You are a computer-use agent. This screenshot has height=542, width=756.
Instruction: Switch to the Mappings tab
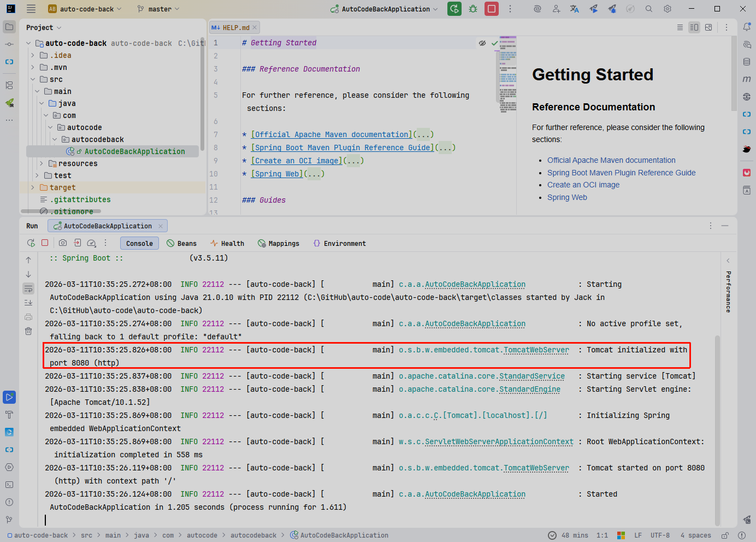click(279, 243)
